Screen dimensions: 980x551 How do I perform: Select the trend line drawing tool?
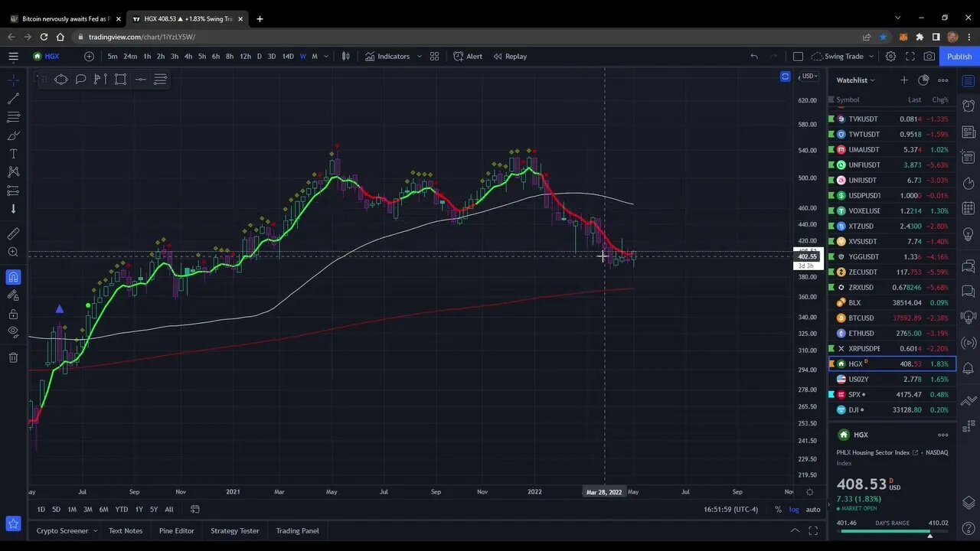pos(13,99)
